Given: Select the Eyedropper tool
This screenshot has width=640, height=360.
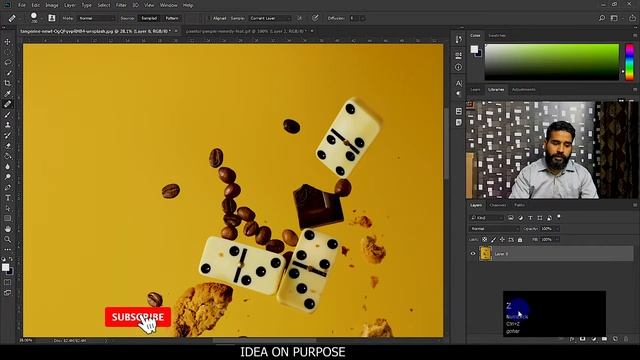Looking at the screenshot, I should [x=7, y=94].
